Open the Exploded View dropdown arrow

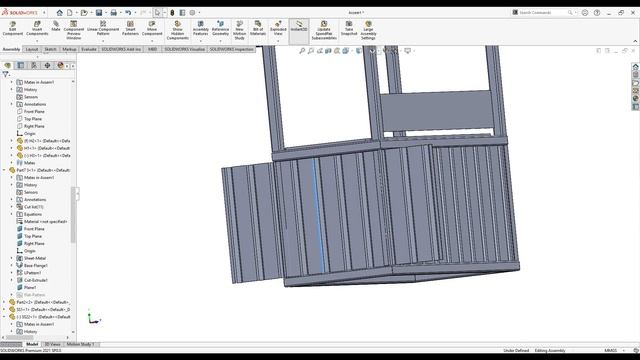278,40
